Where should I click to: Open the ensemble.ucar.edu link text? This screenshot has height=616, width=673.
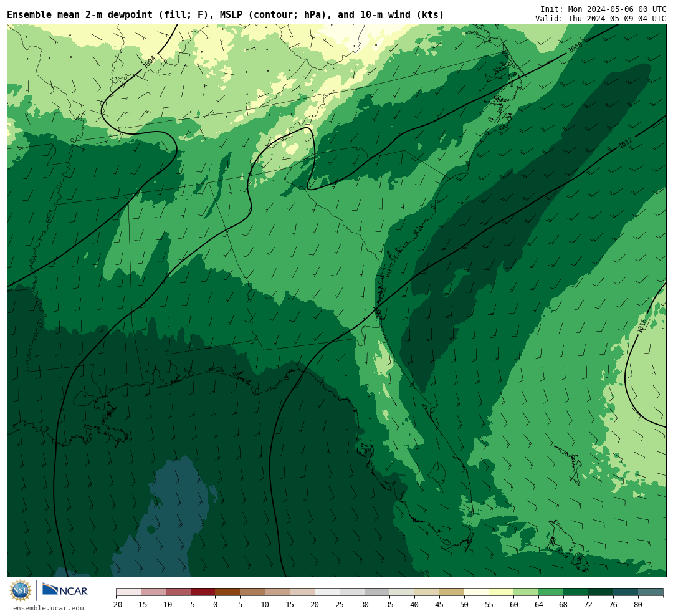49,608
